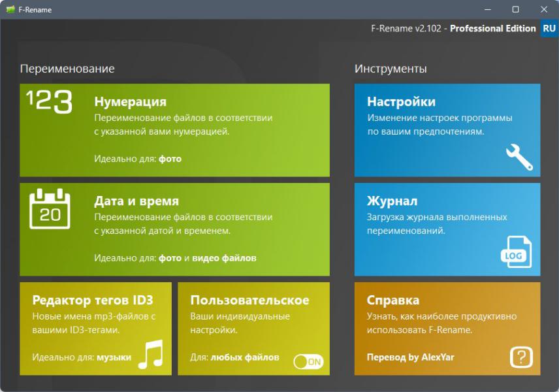The image size is (559, 392).
Task: Click the LOG file icon
Action: click(x=516, y=252)
